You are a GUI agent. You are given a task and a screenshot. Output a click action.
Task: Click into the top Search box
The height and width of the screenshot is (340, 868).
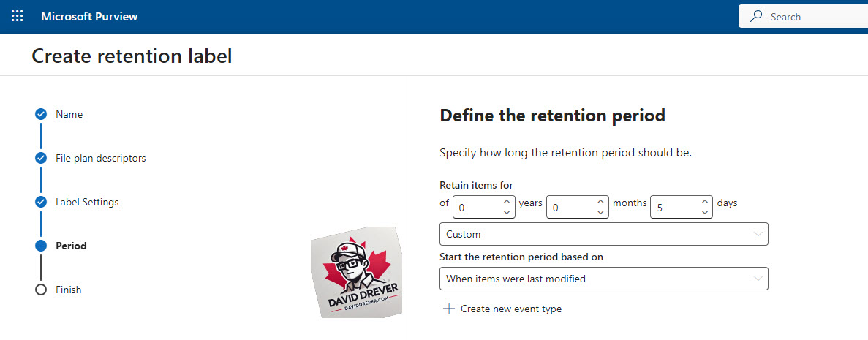pyautogui.click(x=803, y=17)
